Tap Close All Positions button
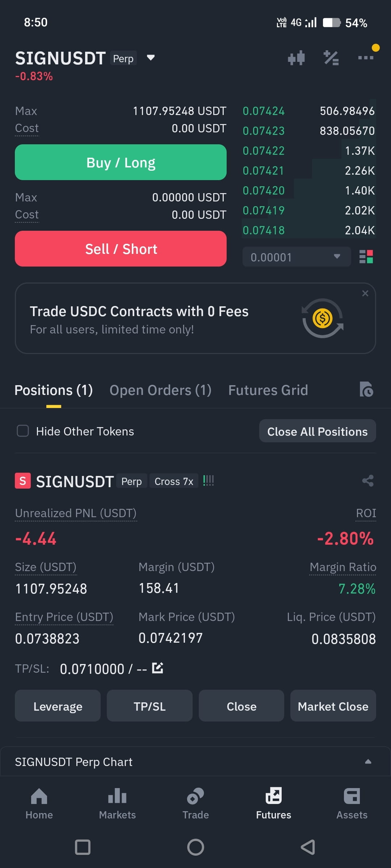The width and height of the screenshot is (391, 868). point(318,431)
